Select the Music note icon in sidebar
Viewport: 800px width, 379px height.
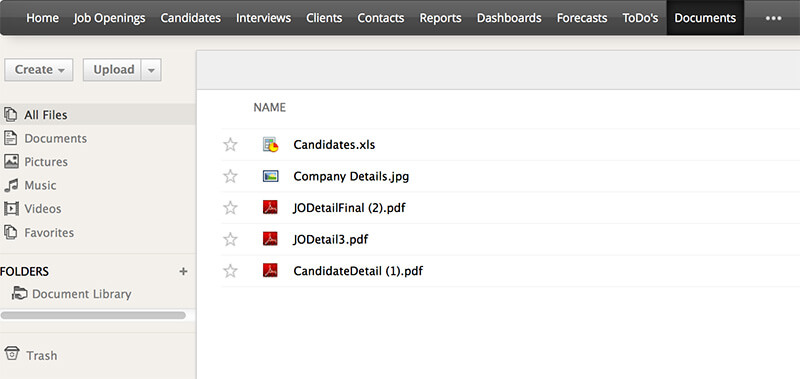pyautogui.click(x=11, y=185)
